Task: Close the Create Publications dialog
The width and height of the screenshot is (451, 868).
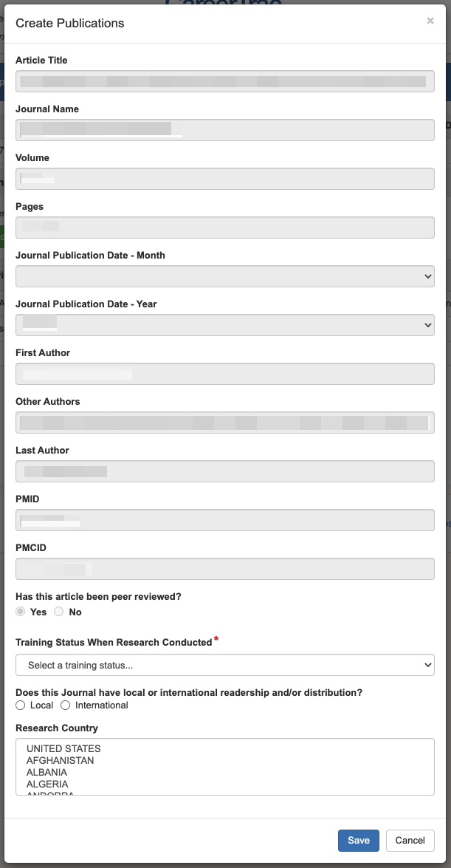Action: point(430,21)
